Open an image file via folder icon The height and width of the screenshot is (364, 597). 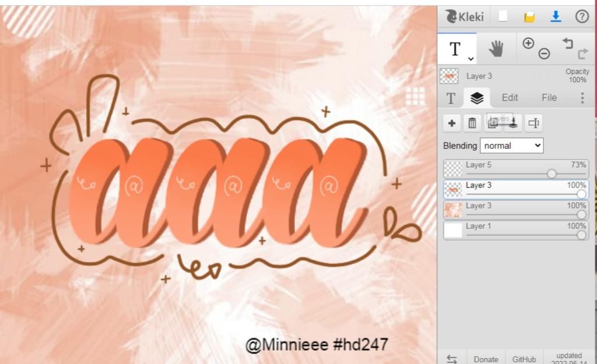[529, 17]
